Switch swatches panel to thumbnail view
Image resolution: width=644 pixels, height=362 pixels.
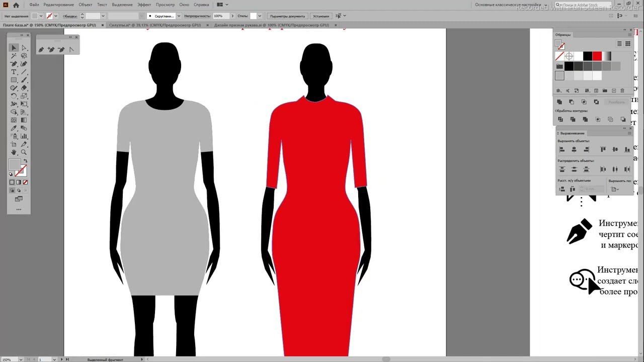(x=628, y=44)
